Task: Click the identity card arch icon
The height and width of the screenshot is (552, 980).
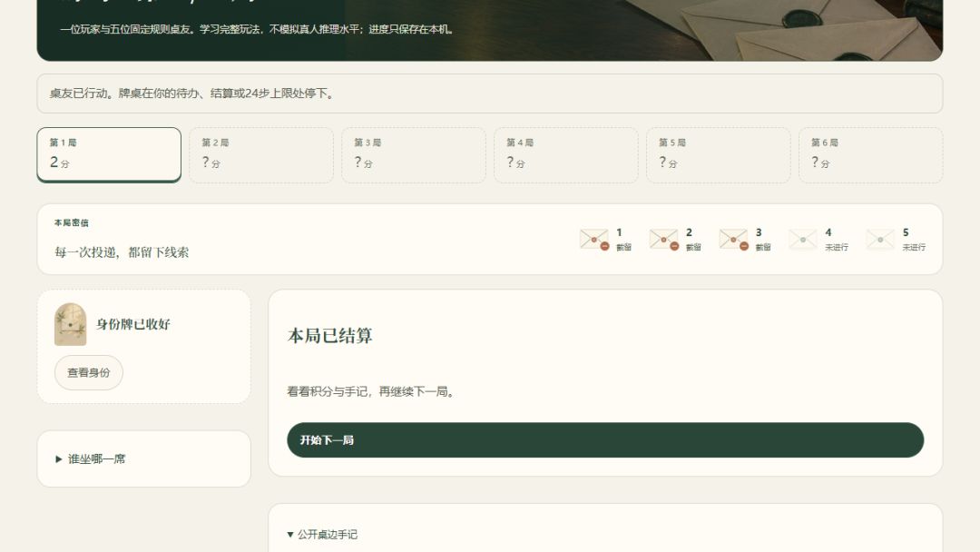Action: (x=71, y=324)
